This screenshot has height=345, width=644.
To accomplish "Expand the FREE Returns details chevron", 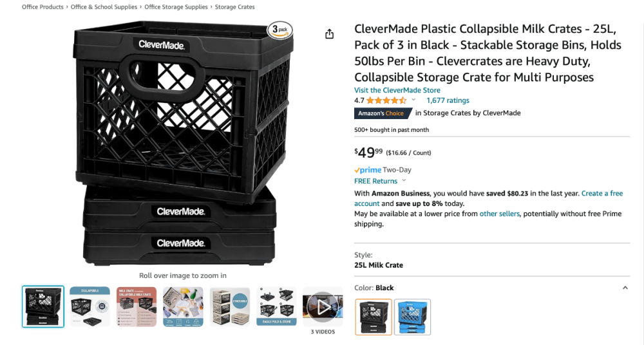I will click(404, 181).
